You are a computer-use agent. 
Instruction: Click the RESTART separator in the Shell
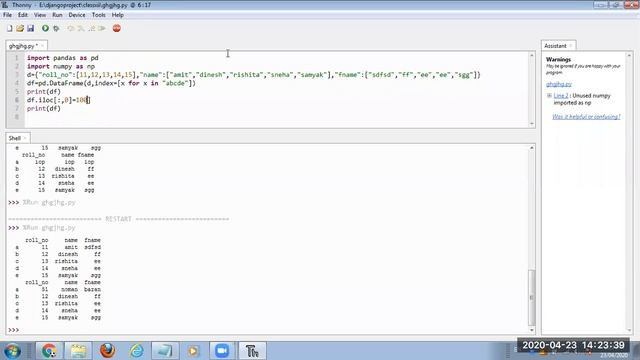[118, 219]
